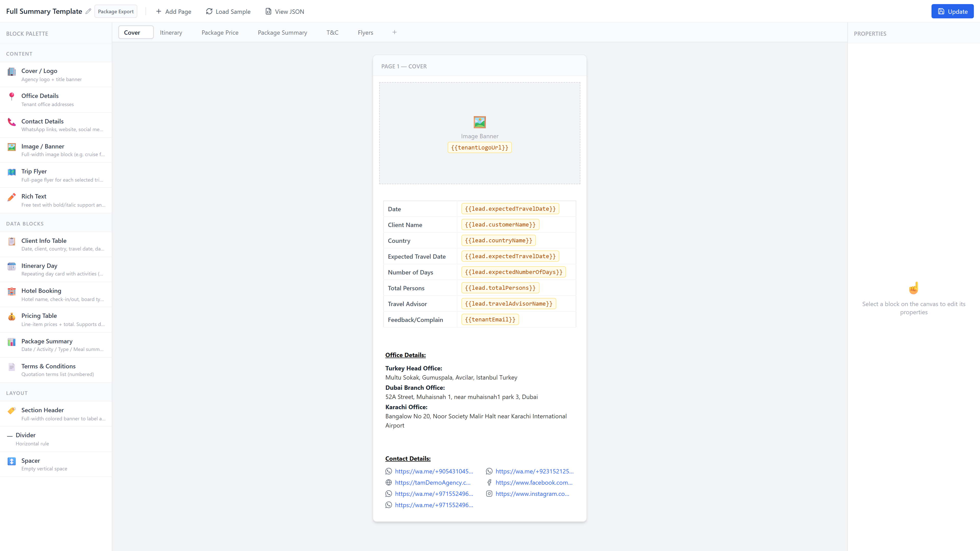Viewport: 980px width, 551px height.
Task: Click WhatsApp icon beside +905431045 link
Action: coord(388,471)
